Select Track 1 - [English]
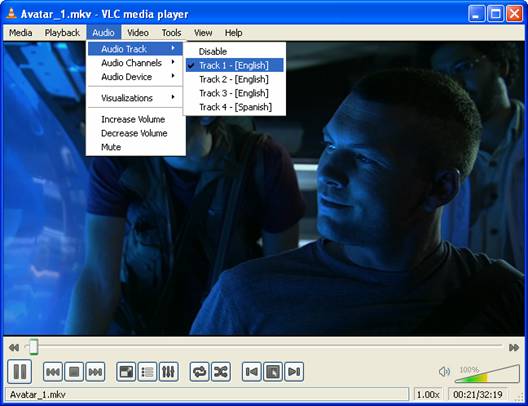The width and height of the screenshot is (528, 406). [x=235, y=65]
